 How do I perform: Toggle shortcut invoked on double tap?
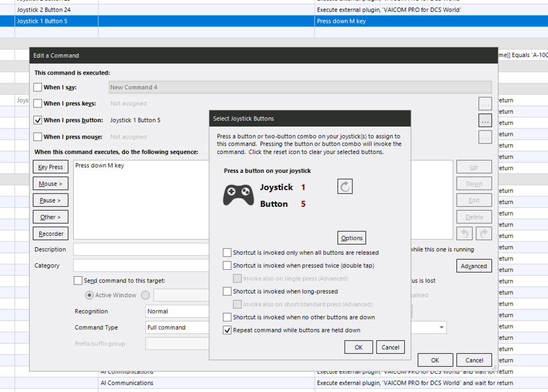[x=227, y=266]
